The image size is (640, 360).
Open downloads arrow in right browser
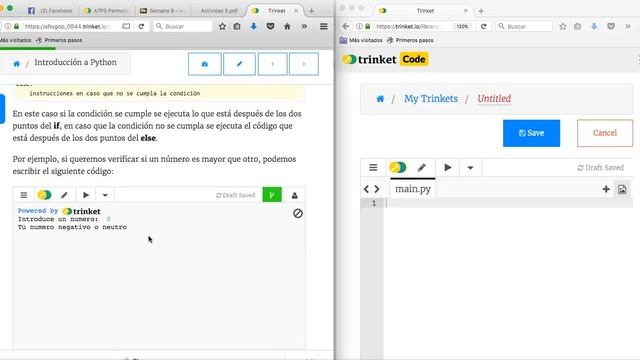click(x=594, y=27)
